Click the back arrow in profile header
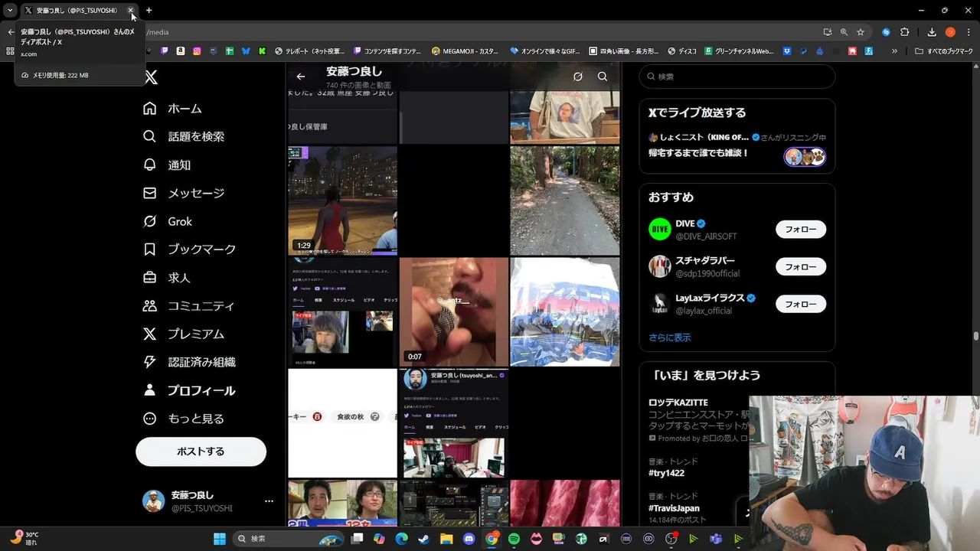980x551 pixels. [301, 77]
